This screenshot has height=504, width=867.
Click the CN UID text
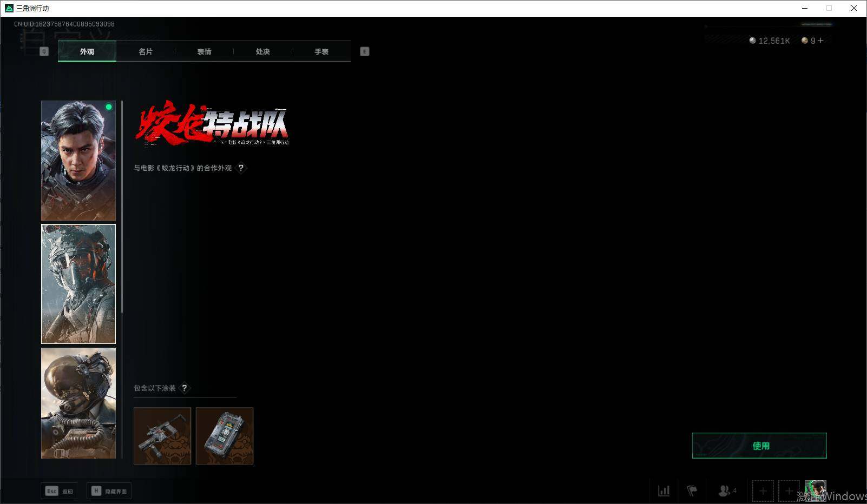tap(64, 24)
